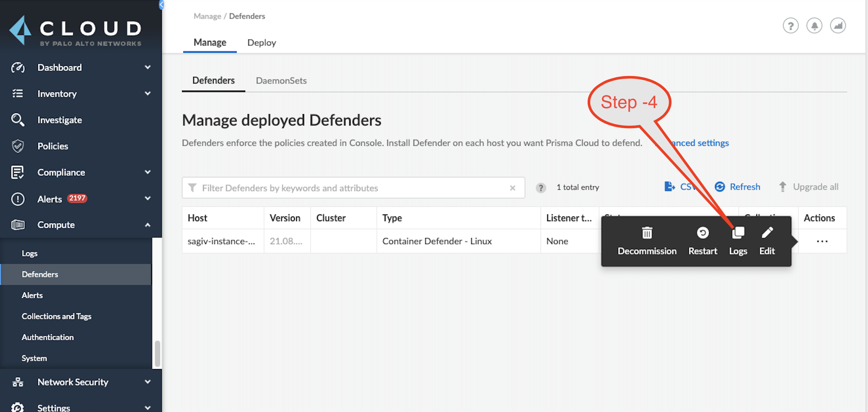Open the DaemonSets tab
This screenshot has height=412, width=868.
281,80
